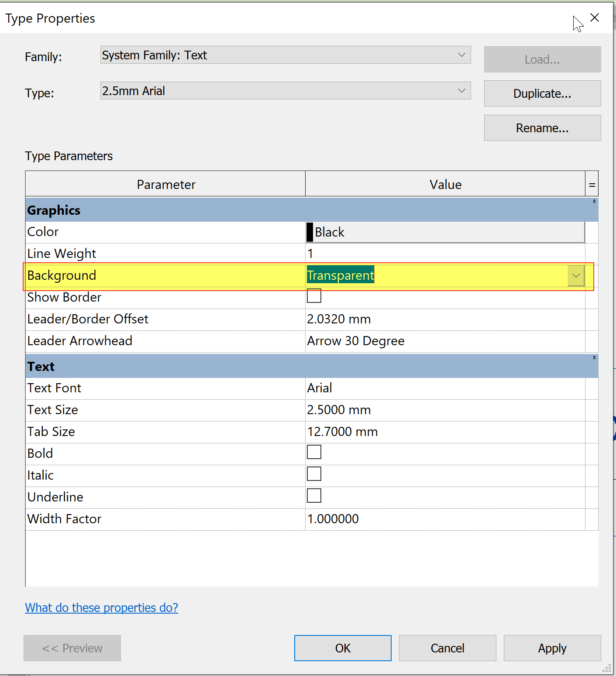
Task: Select the Color parameter label
Action: click(43, 232)
